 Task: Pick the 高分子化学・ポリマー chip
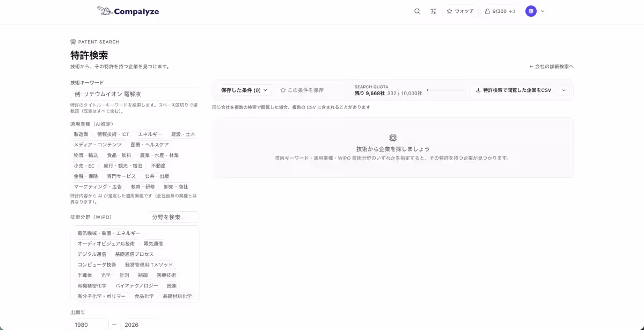click(101, 296)
